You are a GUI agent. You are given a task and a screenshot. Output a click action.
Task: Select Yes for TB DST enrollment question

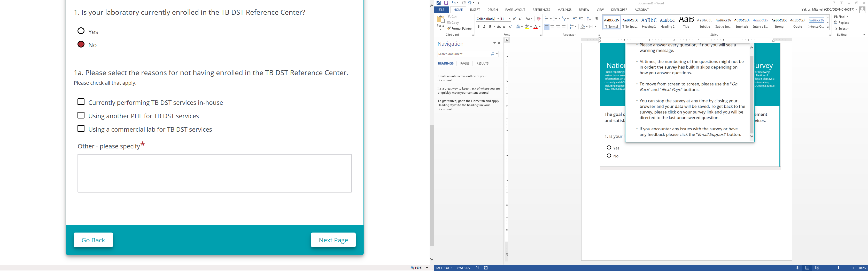81,31
